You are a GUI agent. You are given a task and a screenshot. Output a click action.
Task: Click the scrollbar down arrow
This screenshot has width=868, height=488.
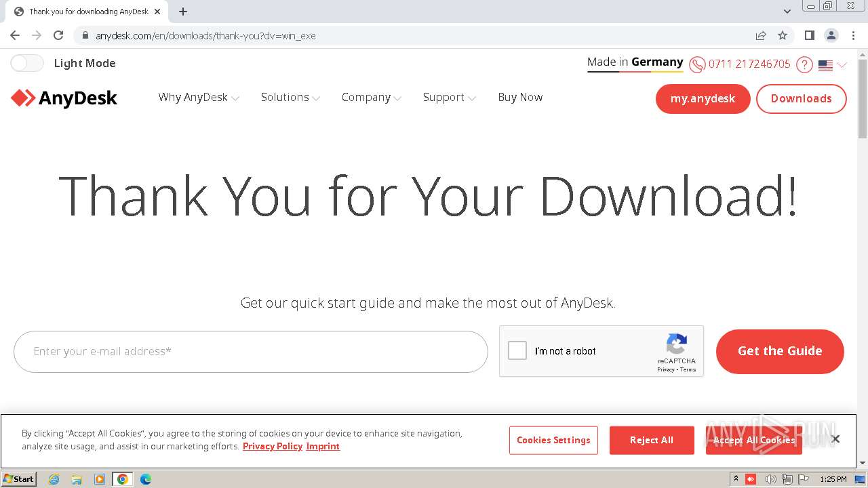tap(863, 462)
